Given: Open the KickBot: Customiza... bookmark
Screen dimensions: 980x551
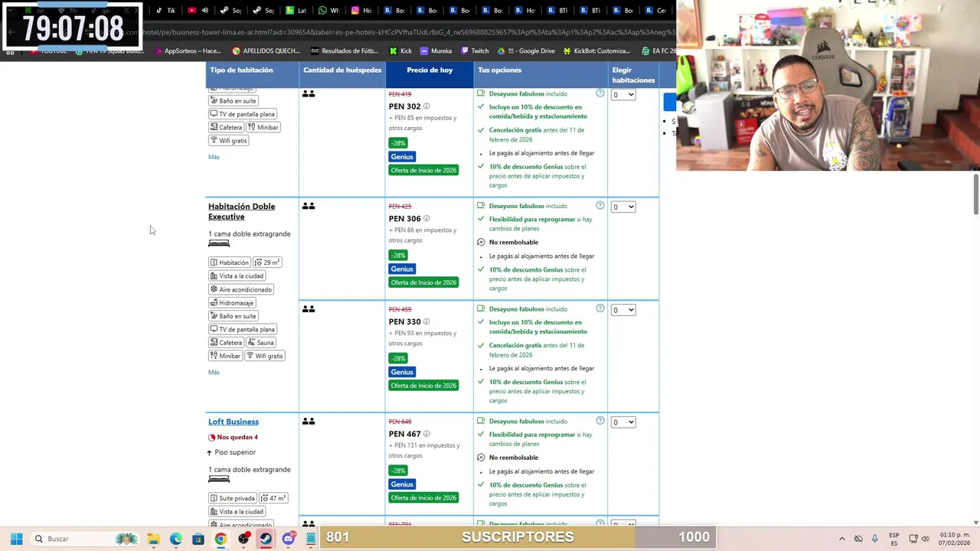Looking at the screenshot, I should click(x=596, y=51).
